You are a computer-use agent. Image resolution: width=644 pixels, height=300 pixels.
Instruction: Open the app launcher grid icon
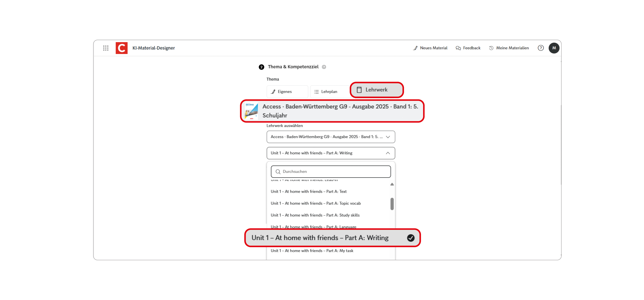coord(106,48)
